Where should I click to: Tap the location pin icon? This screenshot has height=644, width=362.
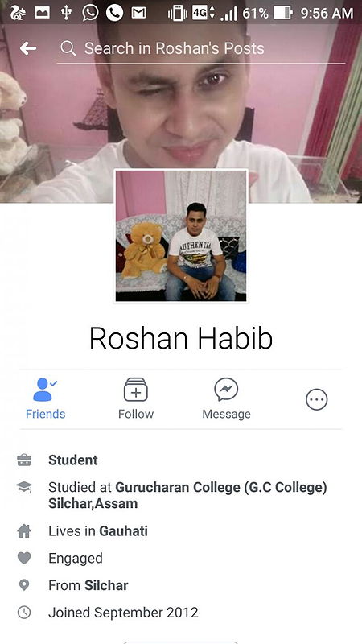pos(24,585)
